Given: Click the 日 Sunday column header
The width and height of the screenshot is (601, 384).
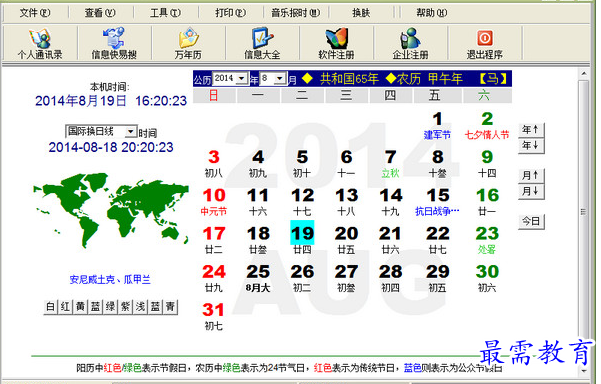Looking at the screenshot, I should [x=214, y=95].
